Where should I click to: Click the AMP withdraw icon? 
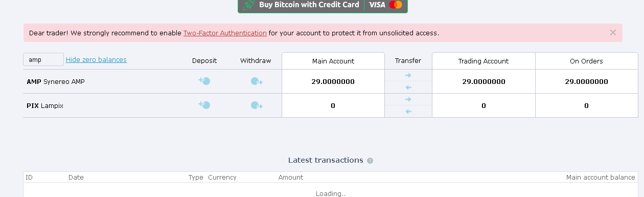257,81
